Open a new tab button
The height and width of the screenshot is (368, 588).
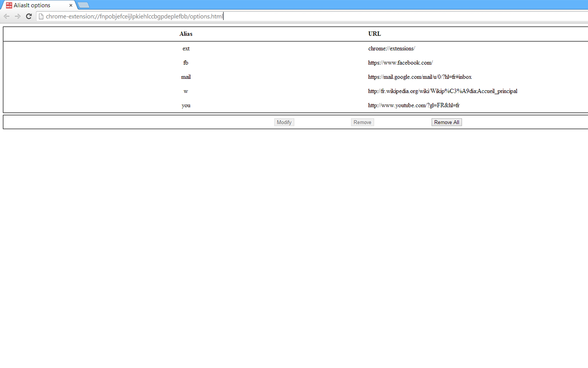[83, 5]
